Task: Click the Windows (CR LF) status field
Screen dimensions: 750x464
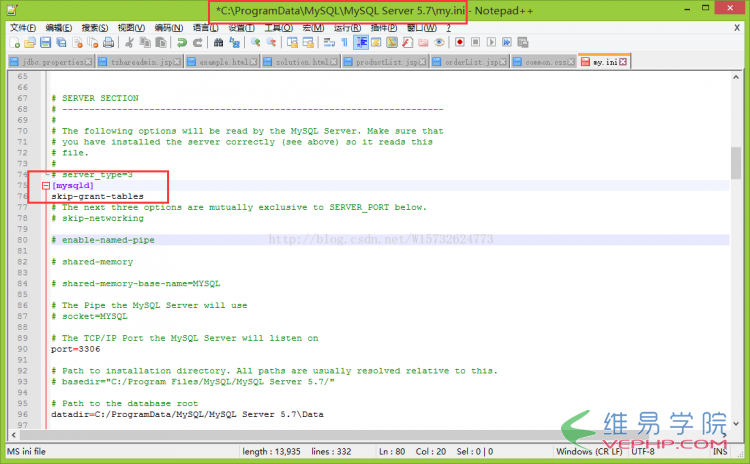Action: pos(589,452)
